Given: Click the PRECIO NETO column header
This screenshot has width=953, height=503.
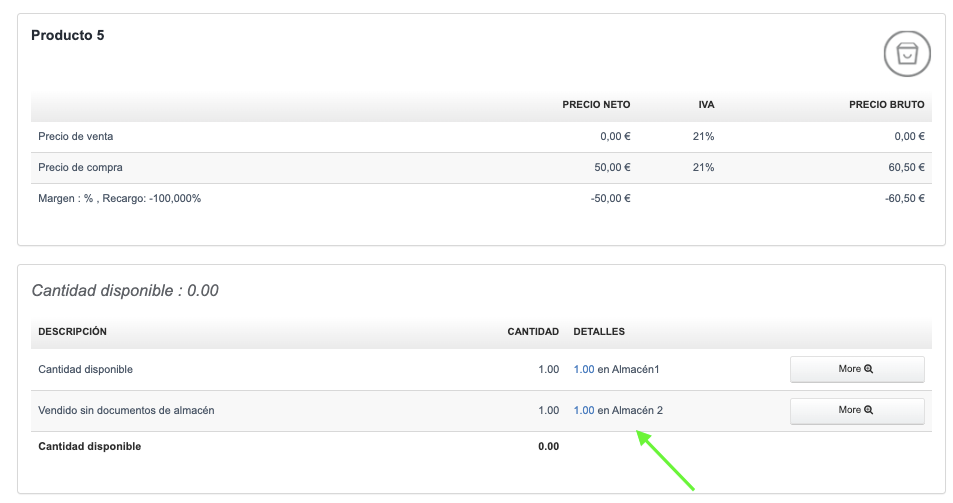Looking at the screenshot, I should [x=596, y=105].
